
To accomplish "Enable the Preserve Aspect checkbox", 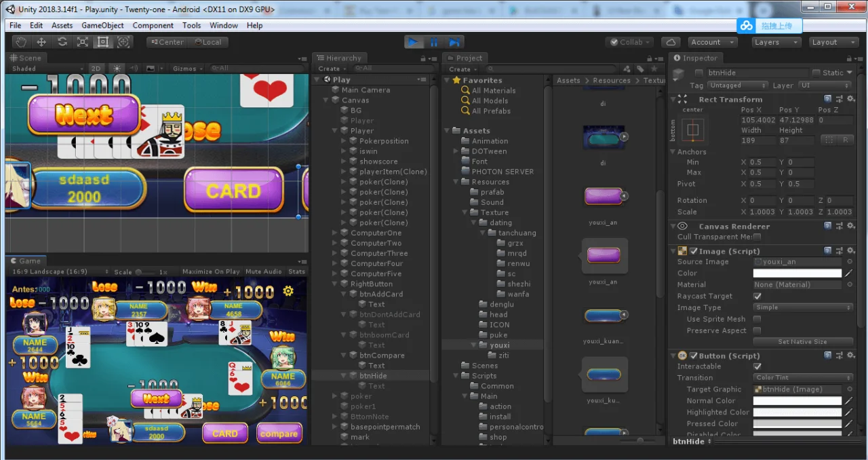I will 757,330.
